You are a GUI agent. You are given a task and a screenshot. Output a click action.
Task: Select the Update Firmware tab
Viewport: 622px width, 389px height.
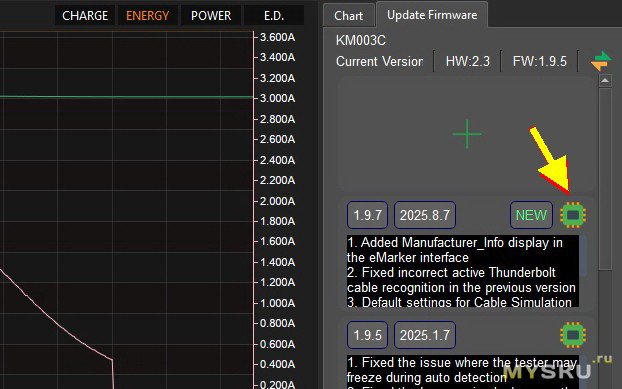432,15
